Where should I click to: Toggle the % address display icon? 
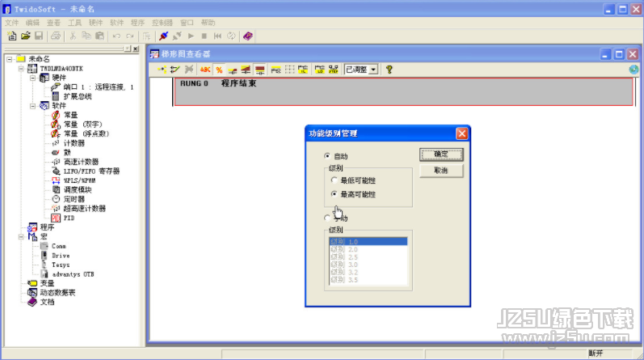[219, 70]
